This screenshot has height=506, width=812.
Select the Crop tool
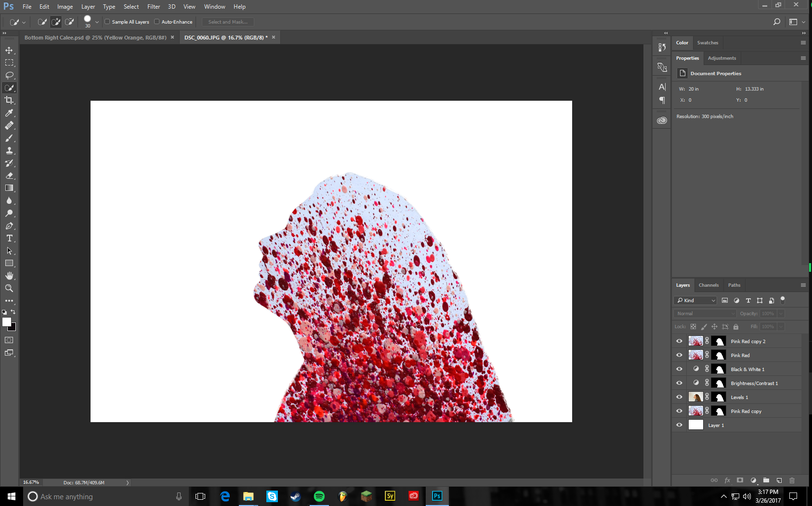point(9,100)
